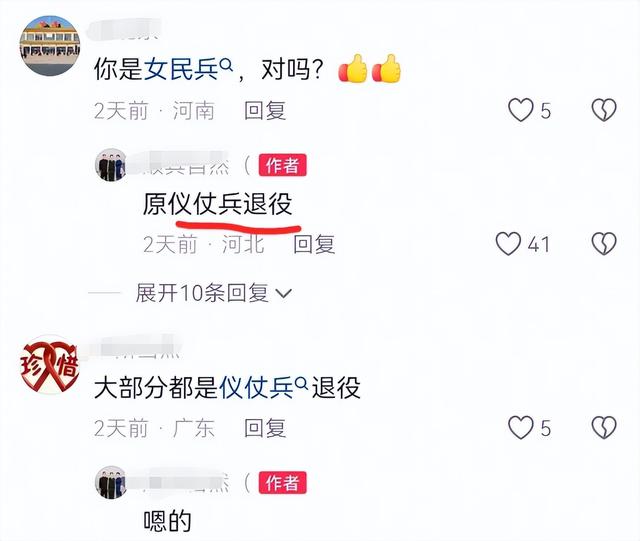Dislike the Guangdong comment via broken heart
640x541 pixels.
[604, 427]
